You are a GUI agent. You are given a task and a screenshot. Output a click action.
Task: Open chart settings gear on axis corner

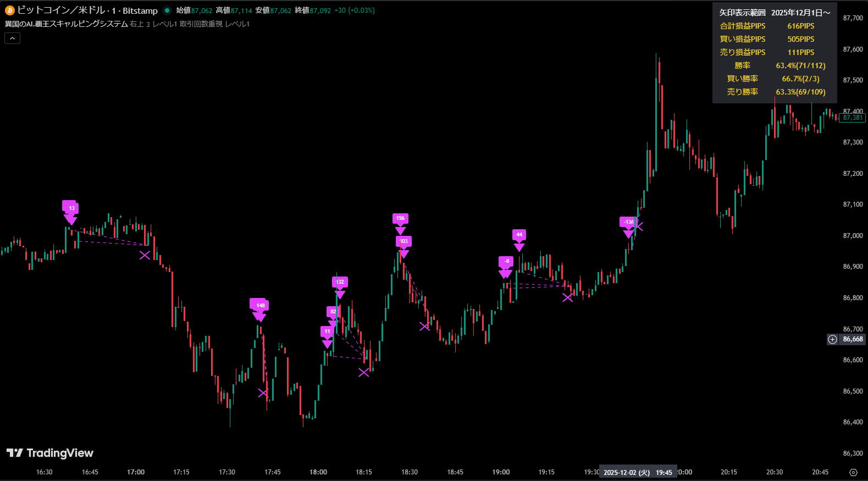click(x=853, y=472)
